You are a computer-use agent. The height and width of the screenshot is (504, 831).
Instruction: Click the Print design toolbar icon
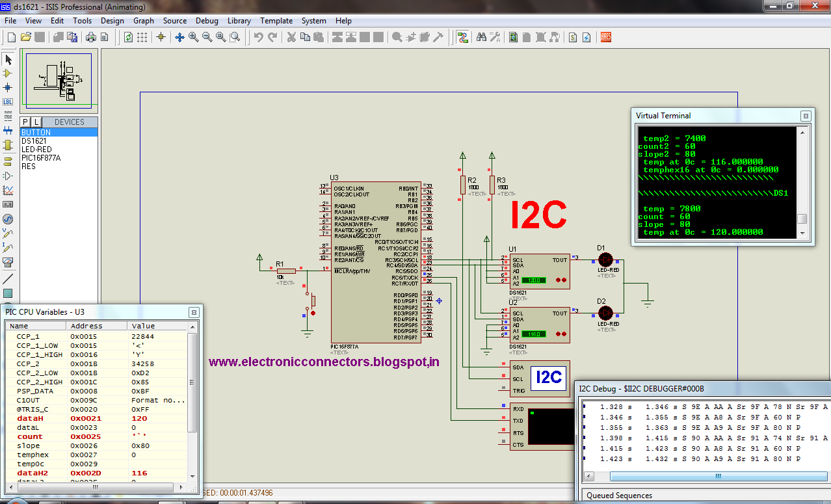[x=90, y=37]
